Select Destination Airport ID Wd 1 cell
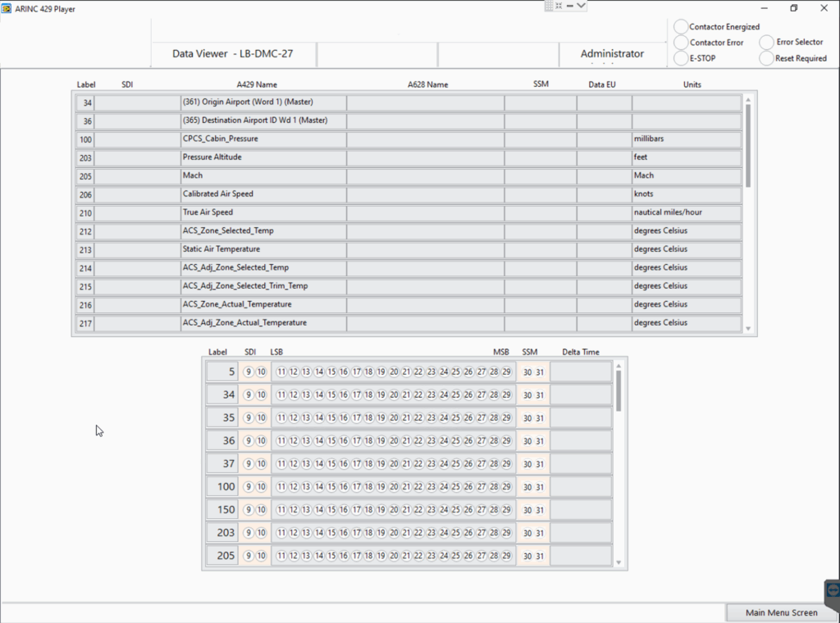Viewport: 840px width, 623px height. click(263, 121)
